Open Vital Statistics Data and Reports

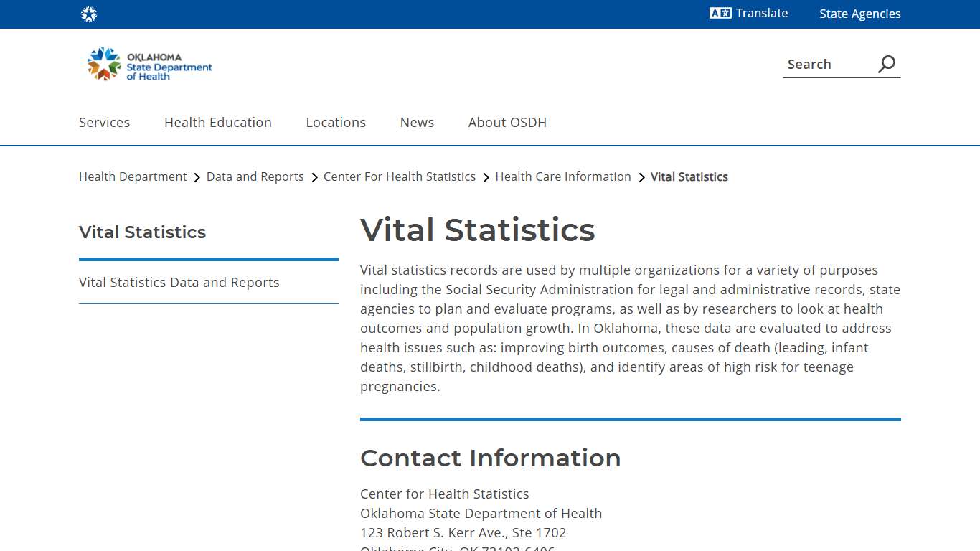[179, 282]
